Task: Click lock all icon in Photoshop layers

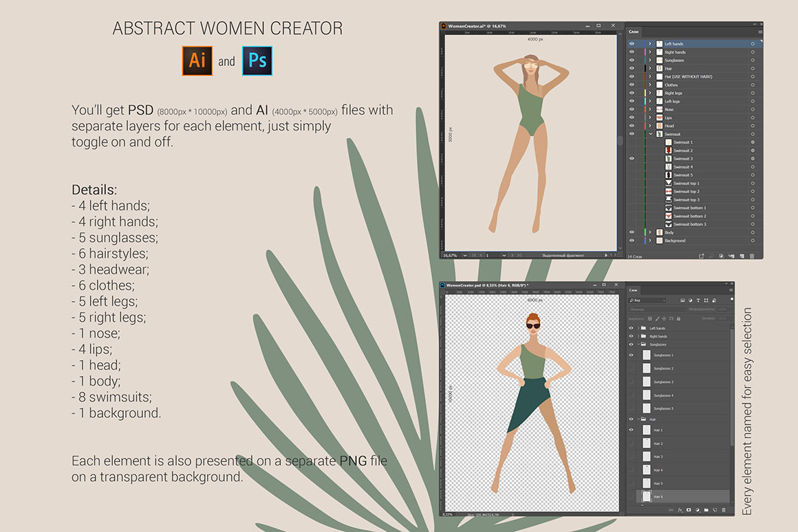Action: coord(678,319)
